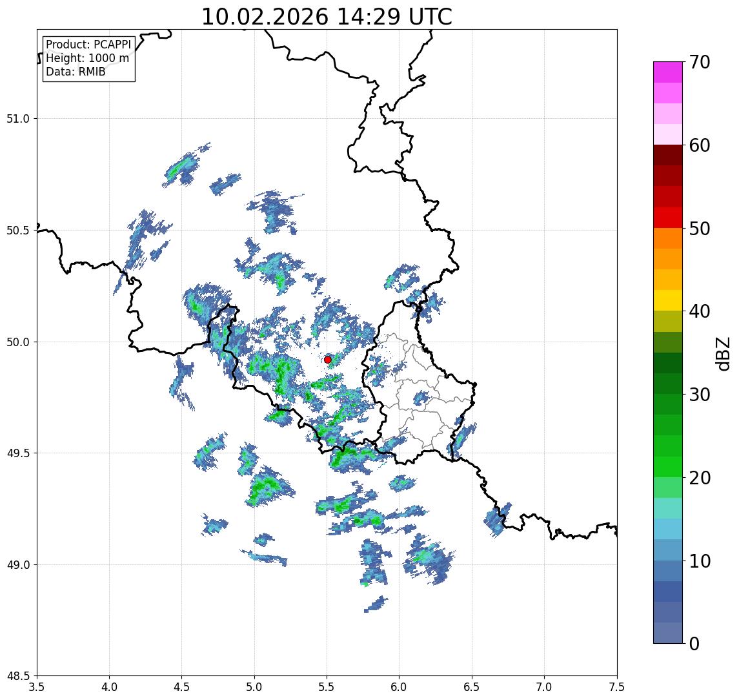The image size is (739, 700).
Task: Click the colorbar tick value 20
Action: click(700, 478)
